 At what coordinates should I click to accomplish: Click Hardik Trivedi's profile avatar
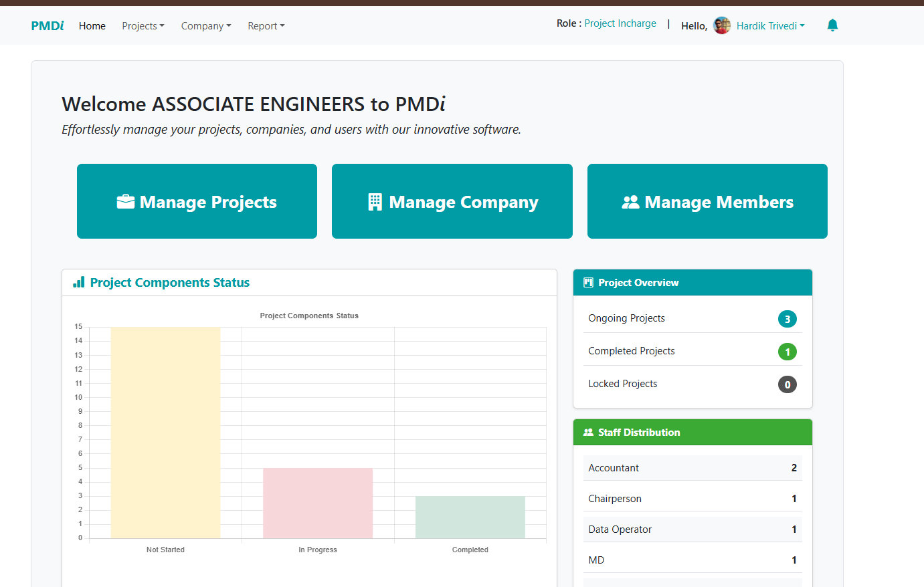pyautogui.click(x=721, y=25)
